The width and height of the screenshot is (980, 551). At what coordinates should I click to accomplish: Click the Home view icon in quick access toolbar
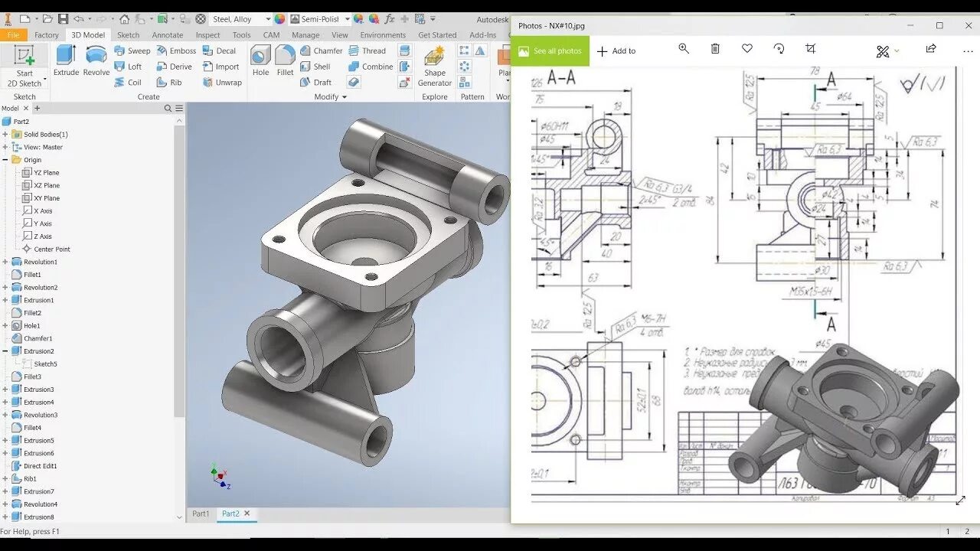pyautogui.click(x=124, y=19)
